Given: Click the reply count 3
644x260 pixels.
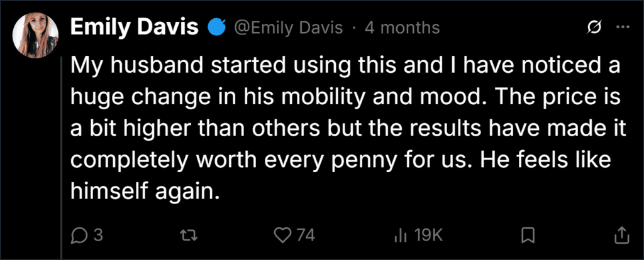Looking at the screenshot, I should pos(97,236).
